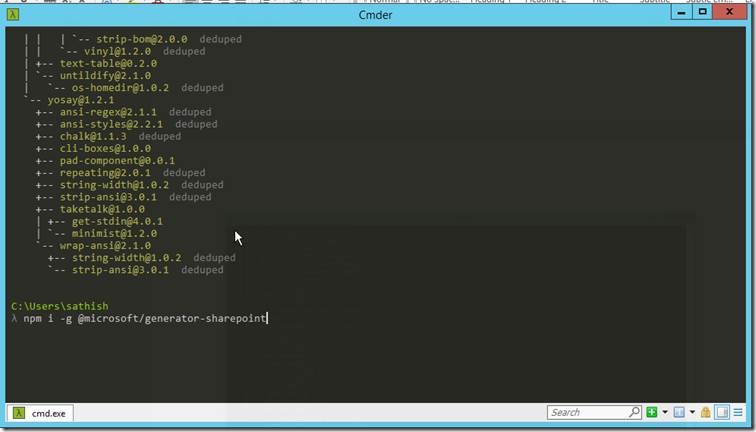Click the 'cli-boxes@1.0.0' line
The image size is (756, 432).
click(105, 148)
